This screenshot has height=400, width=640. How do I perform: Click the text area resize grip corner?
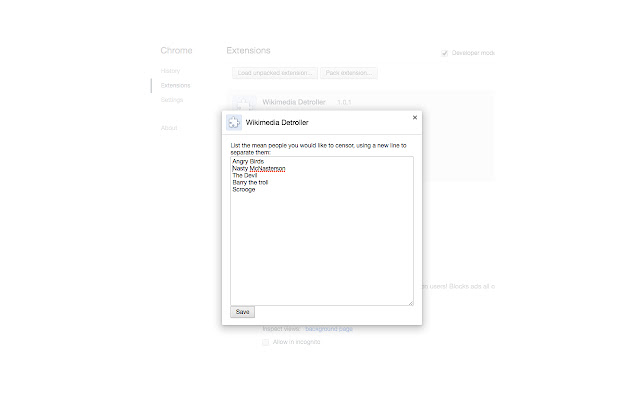coord(411,303)
